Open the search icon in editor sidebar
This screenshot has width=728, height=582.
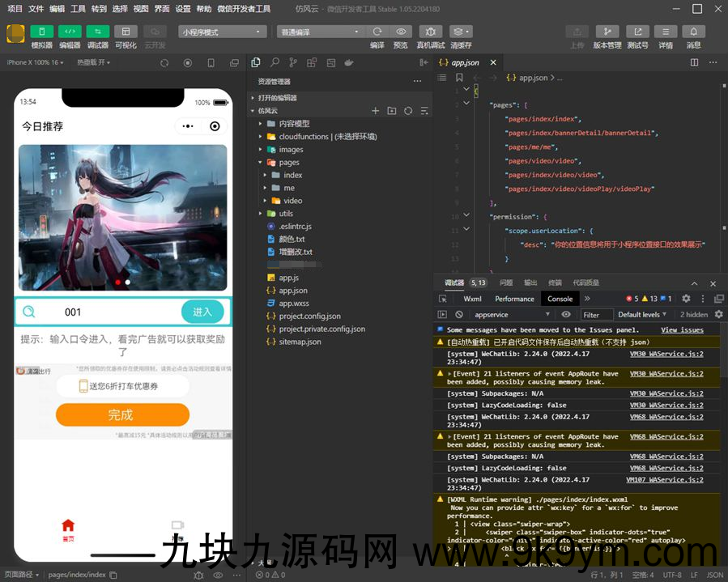pos(275,62)
